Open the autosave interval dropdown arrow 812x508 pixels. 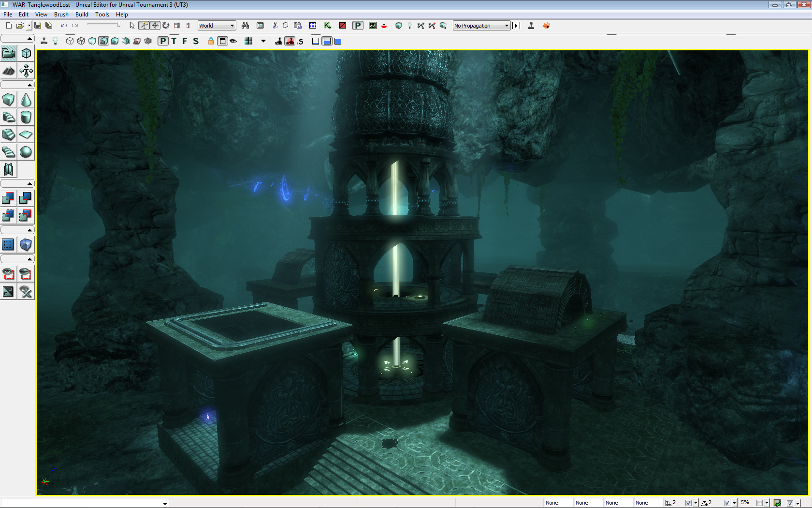click(797, 503)
